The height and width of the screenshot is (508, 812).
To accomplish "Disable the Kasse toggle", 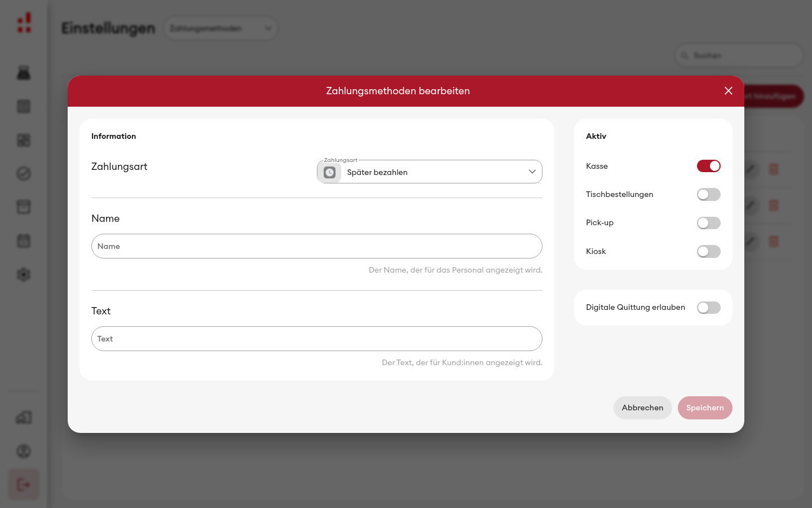I will 709,166.
